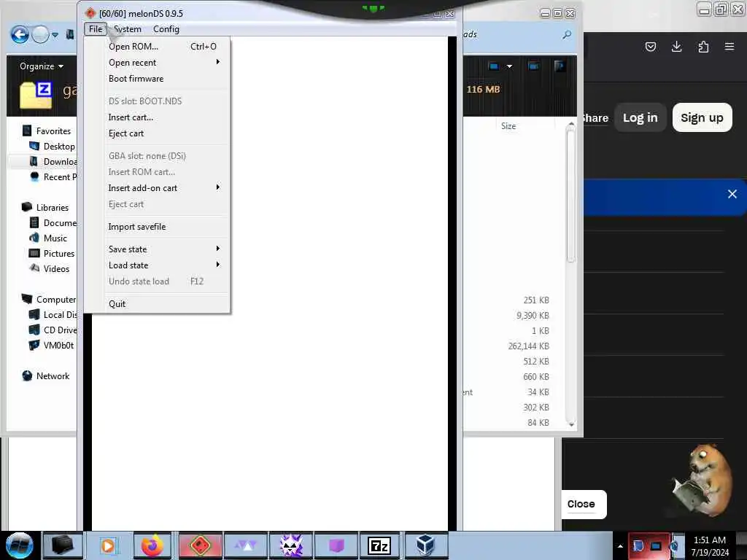Click the 262,144 KB size cell
Viewport: 747px width, 560px height.
pyautogui.click(x=529, y=346)
